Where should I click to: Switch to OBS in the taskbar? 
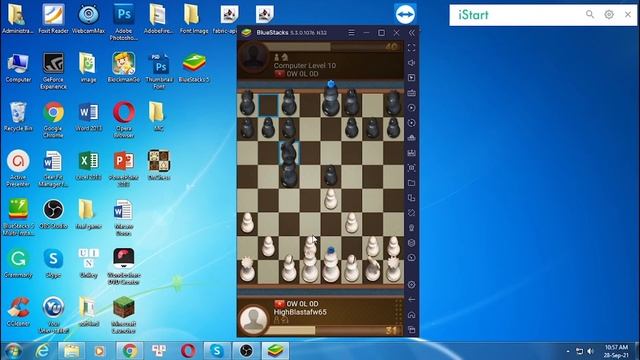tap(246, 351)
